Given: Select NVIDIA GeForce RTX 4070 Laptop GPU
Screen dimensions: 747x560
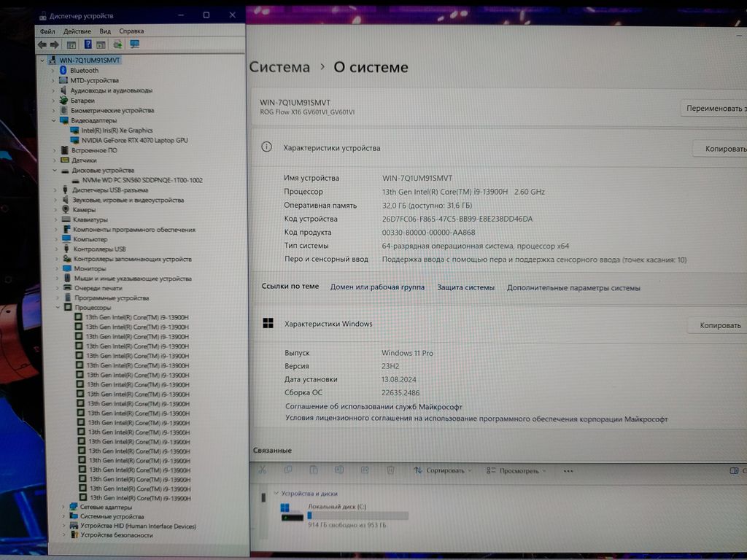Looking at the screenshot, I should [x=134, y=141].
